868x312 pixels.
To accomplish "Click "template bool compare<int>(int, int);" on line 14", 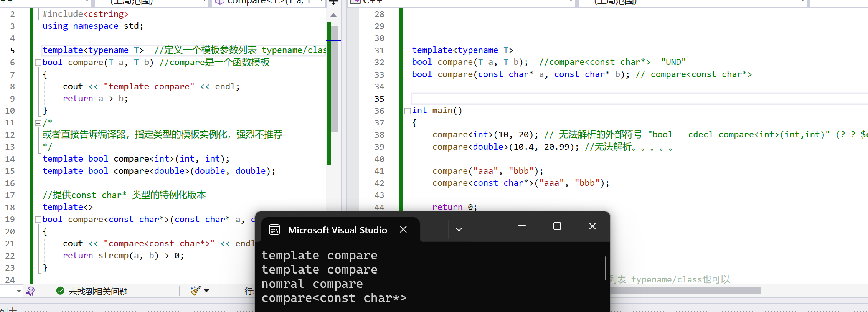I will [136, 159].
